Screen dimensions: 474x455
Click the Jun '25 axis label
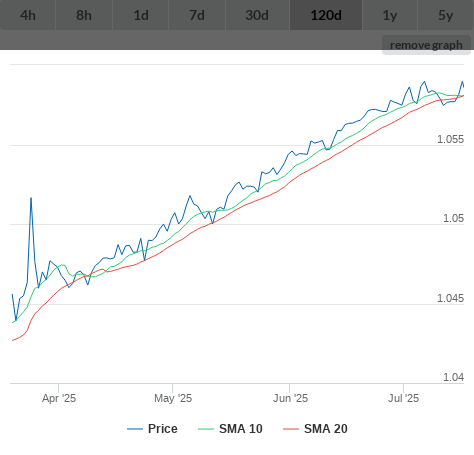(290, 398)
